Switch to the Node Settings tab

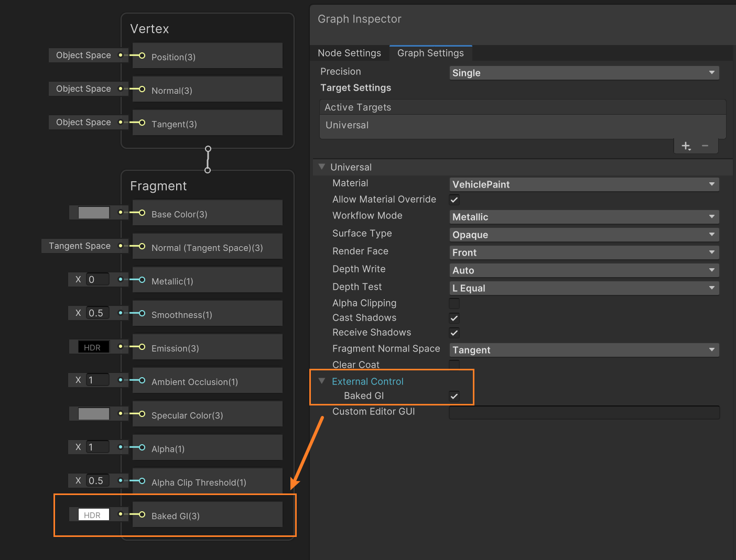tap(349, 53)
